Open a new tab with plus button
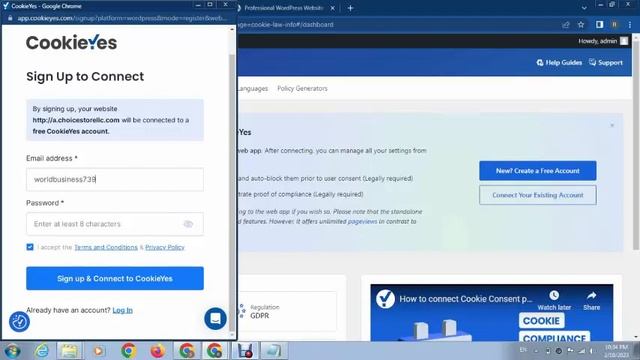This screenshot has height=360, width=640. (350, 8)
